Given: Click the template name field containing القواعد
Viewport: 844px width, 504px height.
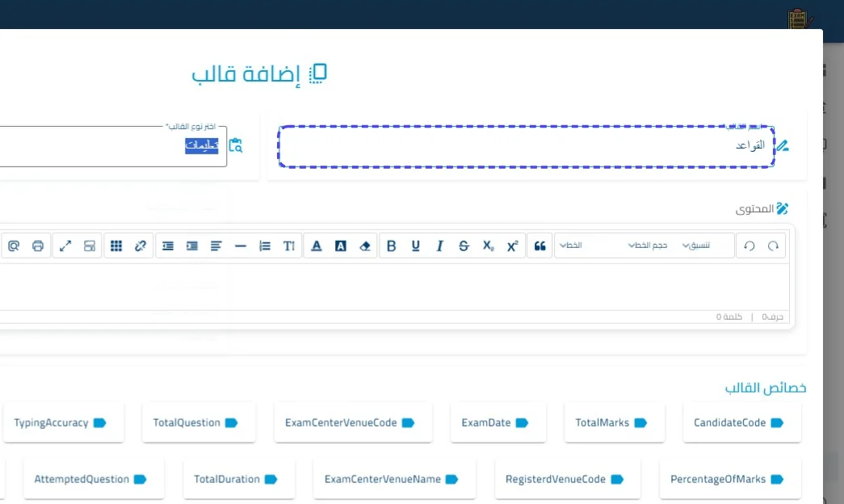Looking at the screenshot, I should 527,146.
